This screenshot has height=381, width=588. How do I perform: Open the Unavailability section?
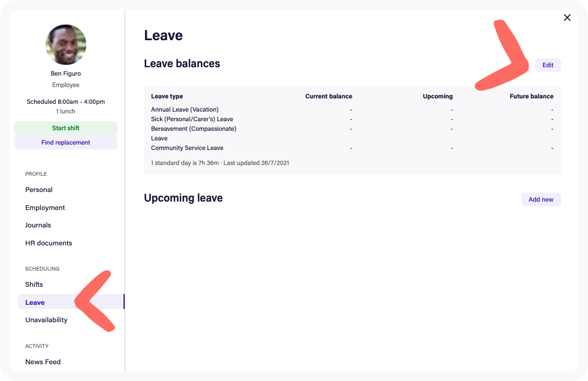[x=46, y=320]
